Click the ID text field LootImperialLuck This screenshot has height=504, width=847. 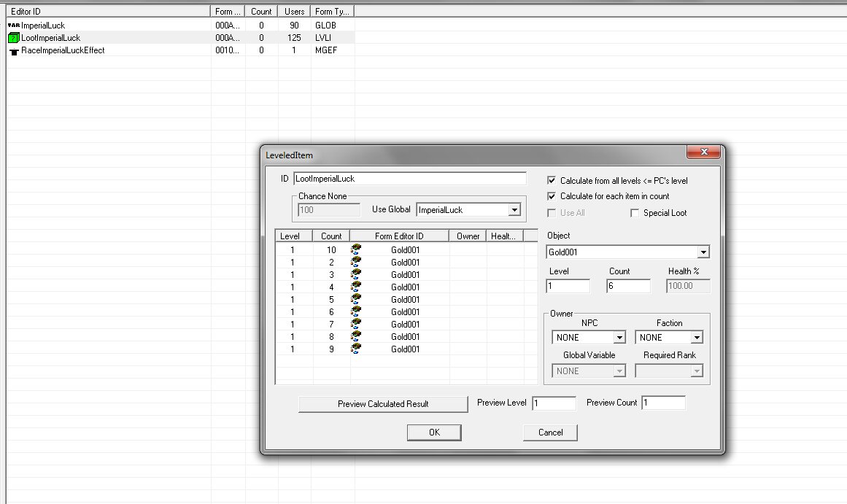[410, 179]
